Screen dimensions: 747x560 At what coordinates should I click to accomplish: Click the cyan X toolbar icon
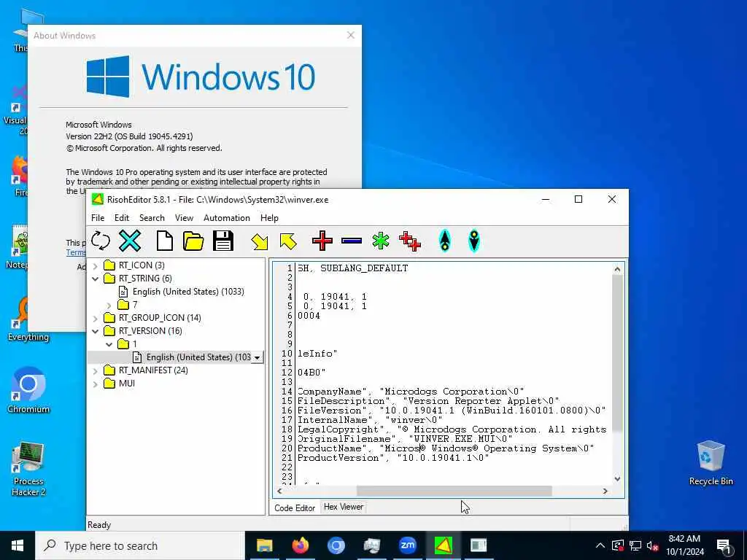pyautogui.click(x=130, y=241)
